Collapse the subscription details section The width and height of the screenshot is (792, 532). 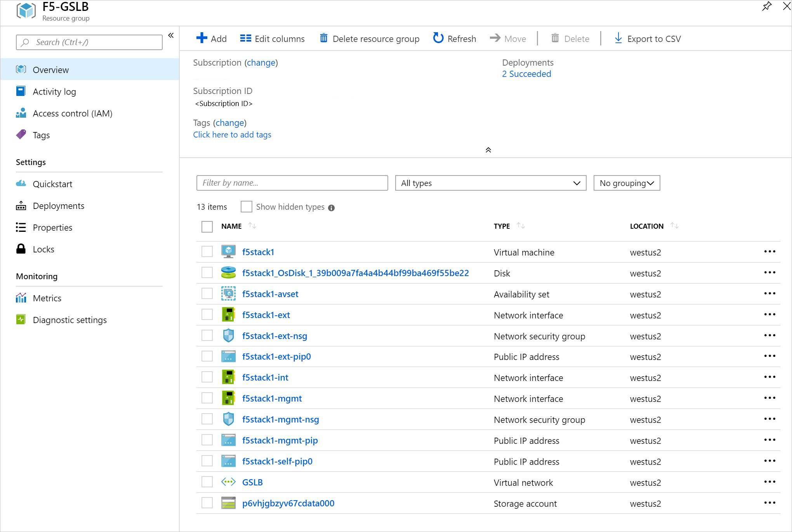(x=488, y=150)
